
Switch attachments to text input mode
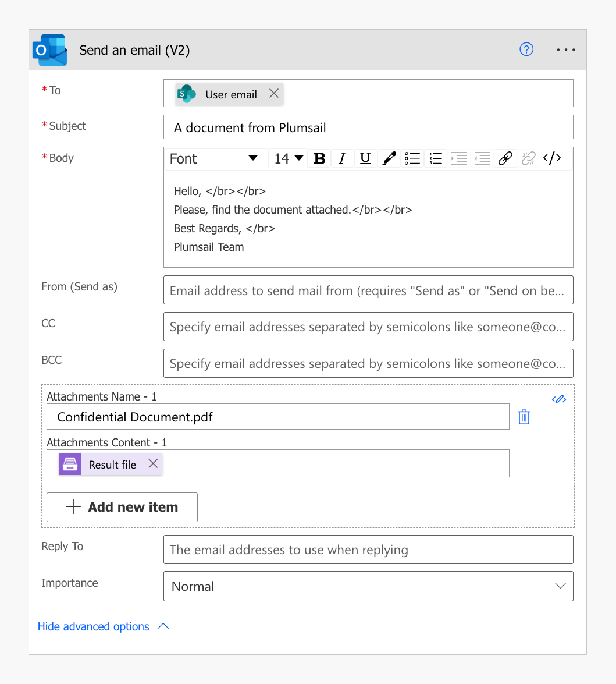point(558,399)
